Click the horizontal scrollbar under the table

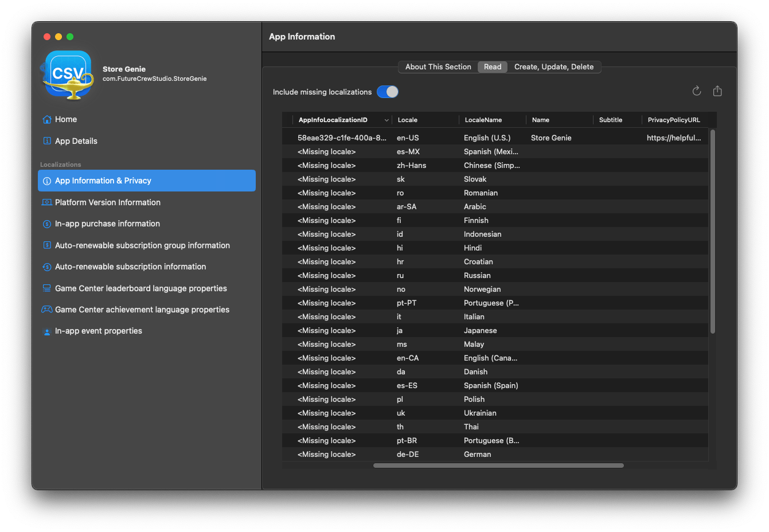point(498,465)
